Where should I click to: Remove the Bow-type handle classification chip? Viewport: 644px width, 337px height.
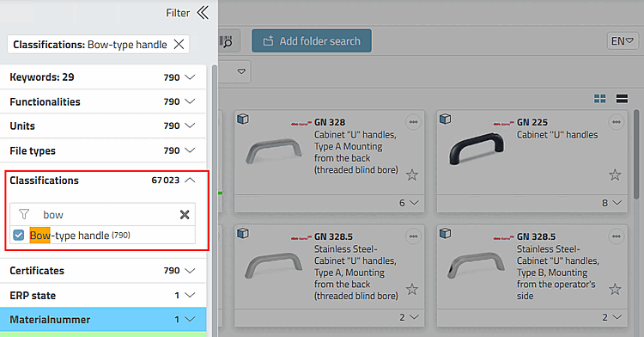[179, 45]
